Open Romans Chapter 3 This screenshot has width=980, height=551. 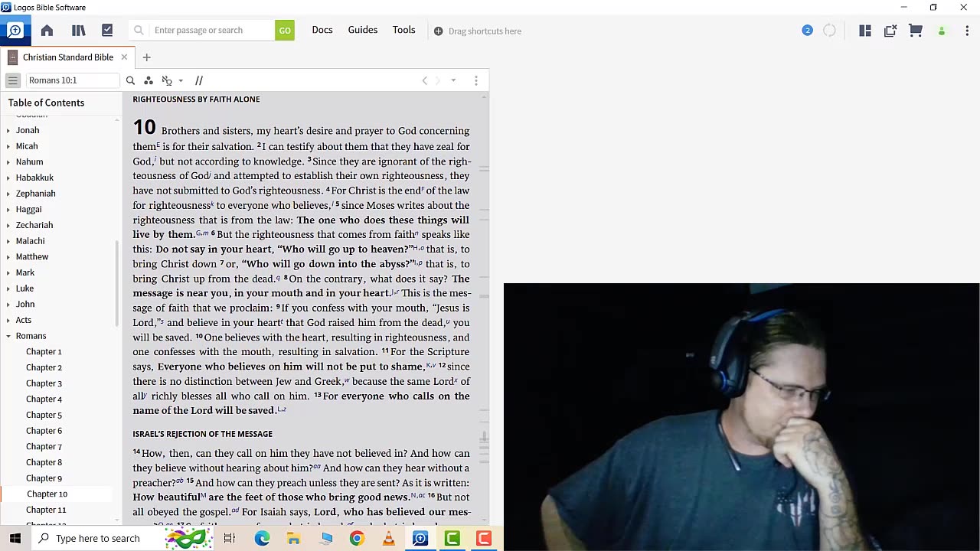tap(44, 383)
